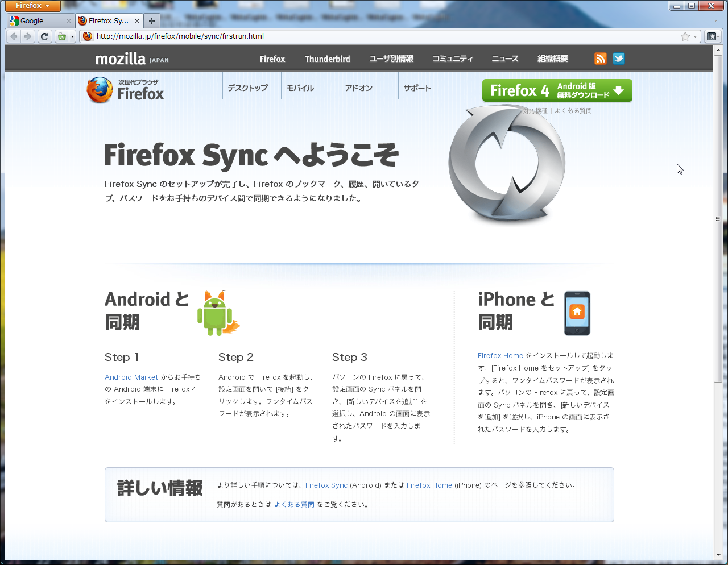The image size is (728, 565).
Task: Switch to the Google tab
Action: point(40,21)
